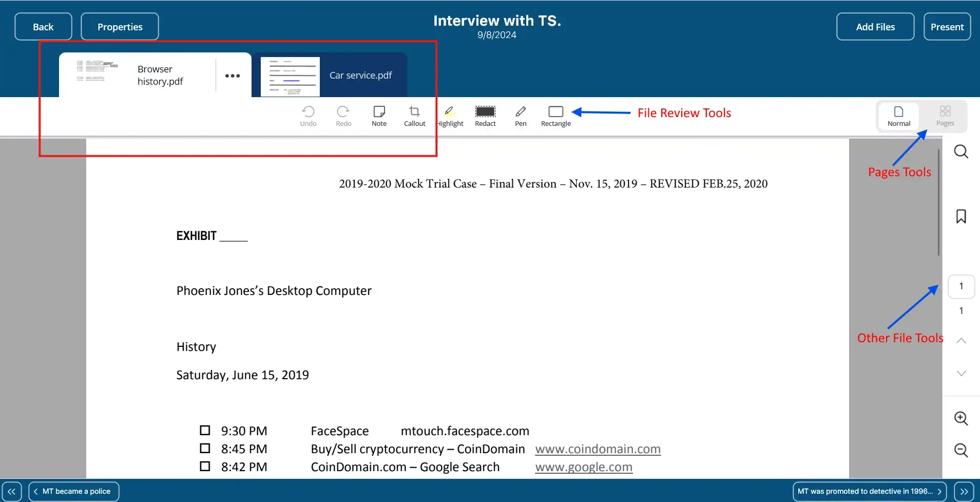Click the Undo icon
The width and height of the screenshot is (980, 502).
(x=308, y=116)
